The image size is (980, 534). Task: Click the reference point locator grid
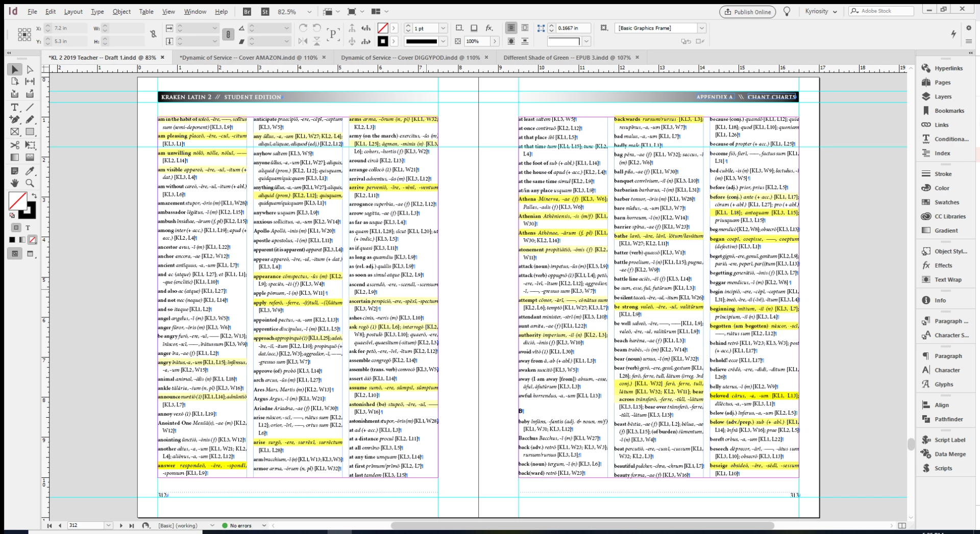point(24,35)
